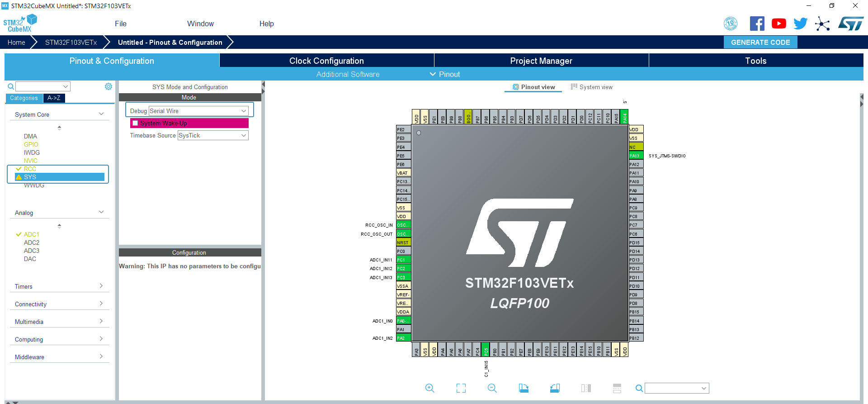Switch peripheral list to A->Z sorting
868x404 pixels.
(x=54, y=98)
